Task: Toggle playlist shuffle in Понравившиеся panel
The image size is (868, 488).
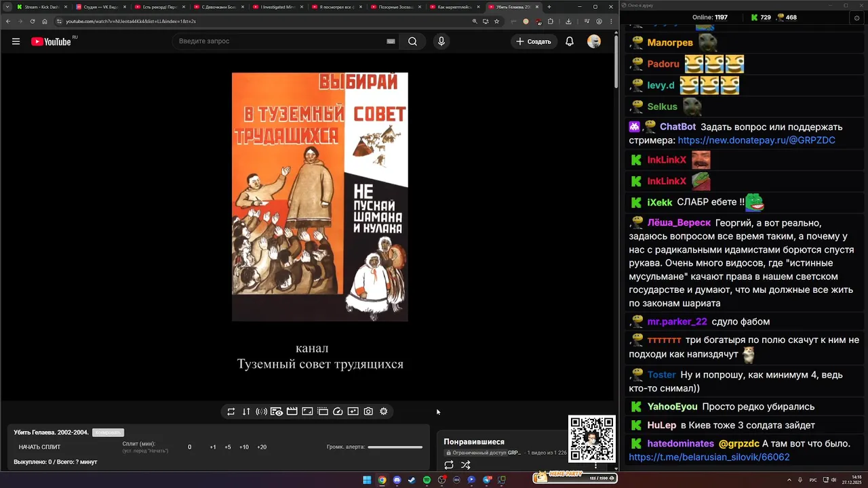Action: pyautogui.click(x=466, y=465)
